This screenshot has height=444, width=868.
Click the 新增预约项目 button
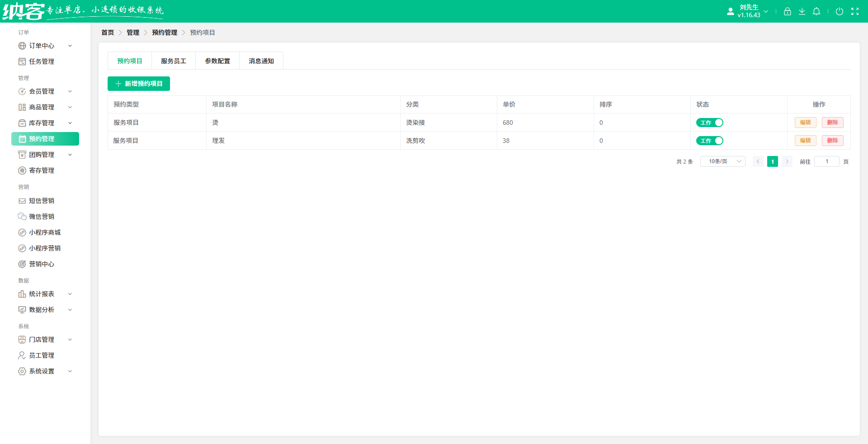[x=139, y=84]
